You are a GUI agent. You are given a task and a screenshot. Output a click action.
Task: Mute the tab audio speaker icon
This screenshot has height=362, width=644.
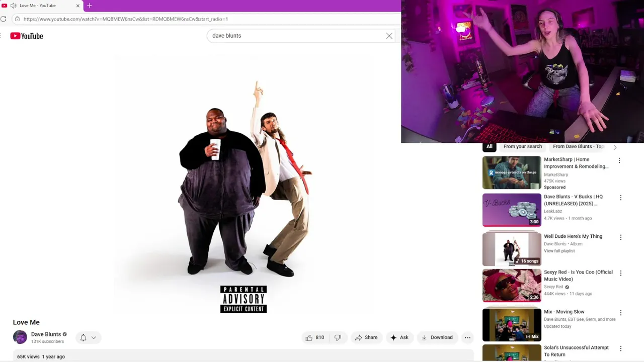13,6
